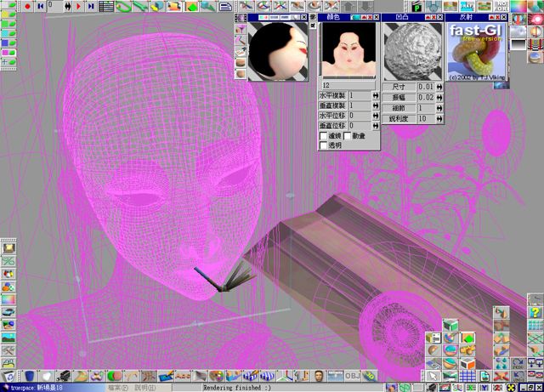The image size is (544, 392).
Task: Click the fast-GI reflection shader preview
Action: [477, 51]
